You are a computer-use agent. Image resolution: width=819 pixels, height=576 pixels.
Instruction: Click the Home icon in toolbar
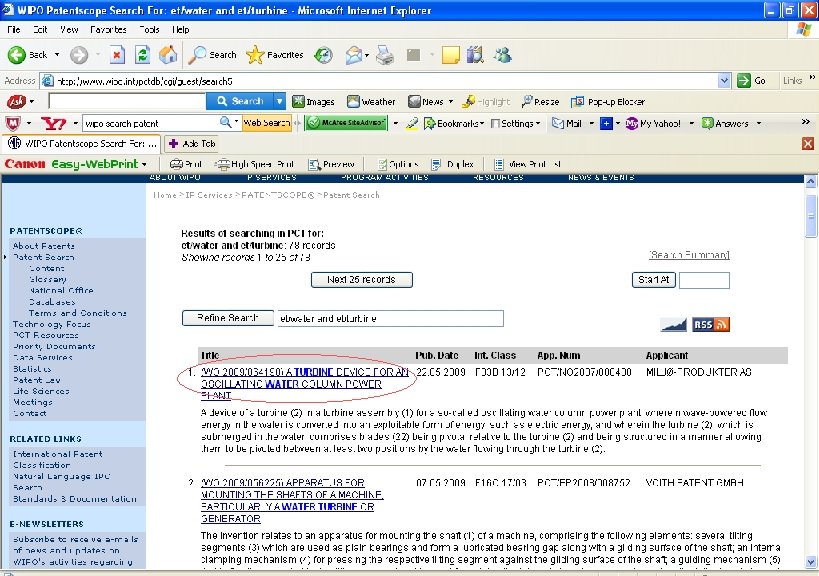coord(168,55)
